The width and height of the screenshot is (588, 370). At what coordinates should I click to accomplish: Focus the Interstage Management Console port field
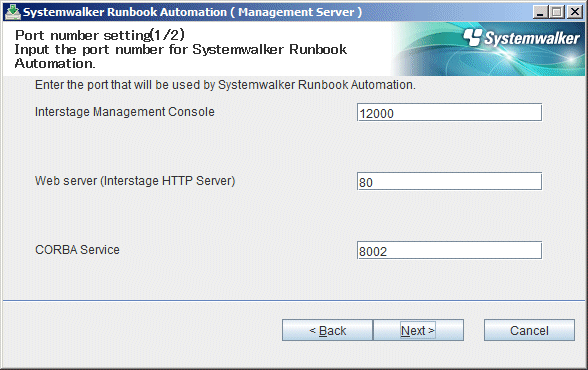[x=449, y=112]
